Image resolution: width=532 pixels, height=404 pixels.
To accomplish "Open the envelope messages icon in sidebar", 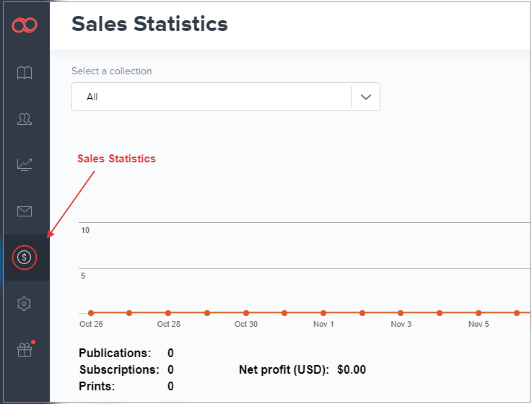I will coord(25,211).
